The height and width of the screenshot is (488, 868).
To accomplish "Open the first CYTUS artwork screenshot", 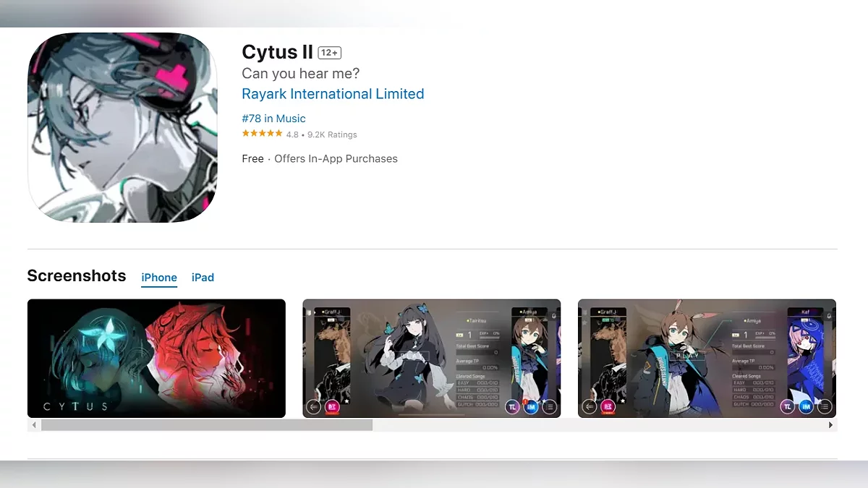I will pos(156,359).
